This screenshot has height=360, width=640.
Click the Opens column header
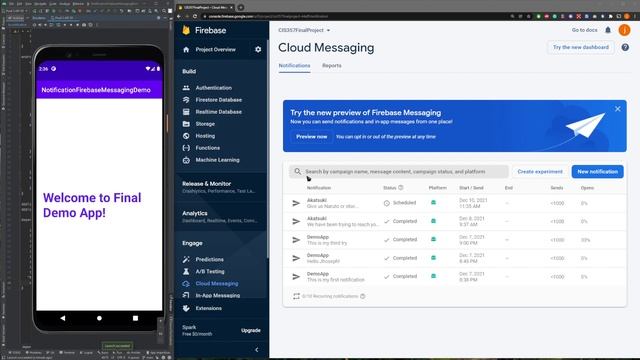pos(587,188)
